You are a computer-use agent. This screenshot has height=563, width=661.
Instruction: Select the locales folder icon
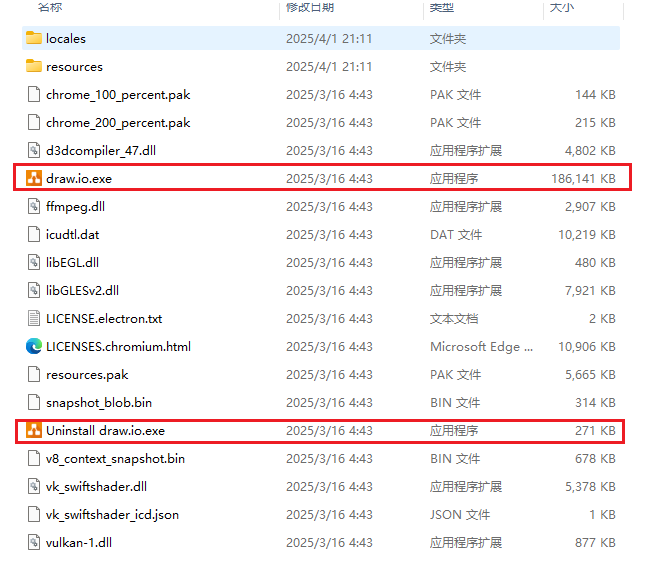(34, 38)
